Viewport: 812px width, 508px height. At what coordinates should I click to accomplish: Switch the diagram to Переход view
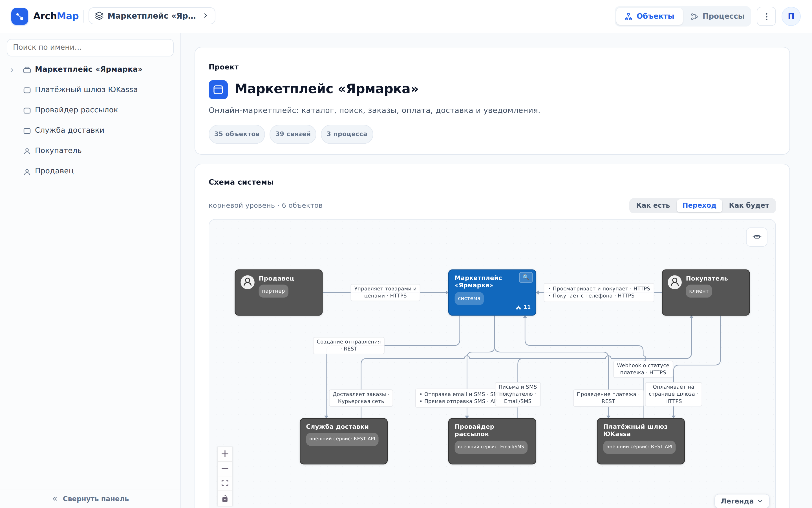click(699, 205)
